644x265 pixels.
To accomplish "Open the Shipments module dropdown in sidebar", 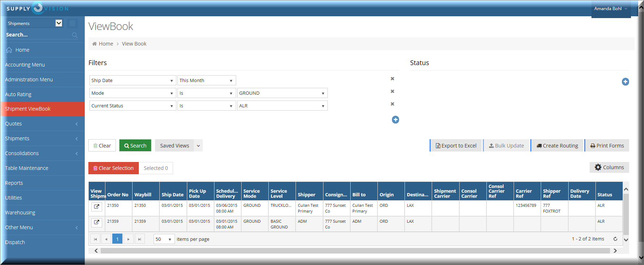I will (35, 23).
